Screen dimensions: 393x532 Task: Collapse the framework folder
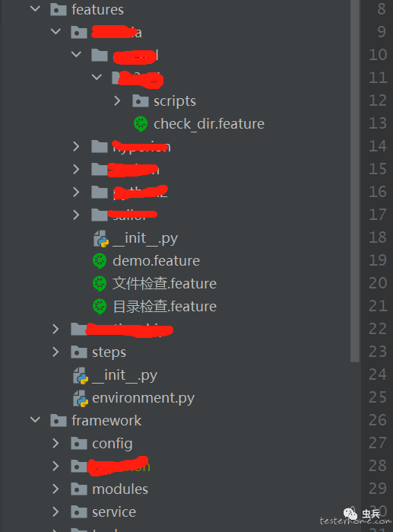(x=35, y=420)
